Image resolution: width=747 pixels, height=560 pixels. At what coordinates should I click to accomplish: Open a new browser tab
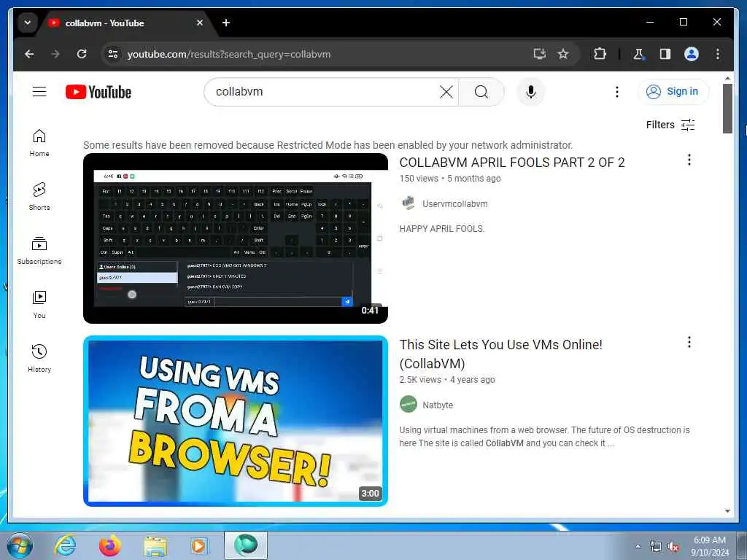pyautogui.click(x=226, y=23)
